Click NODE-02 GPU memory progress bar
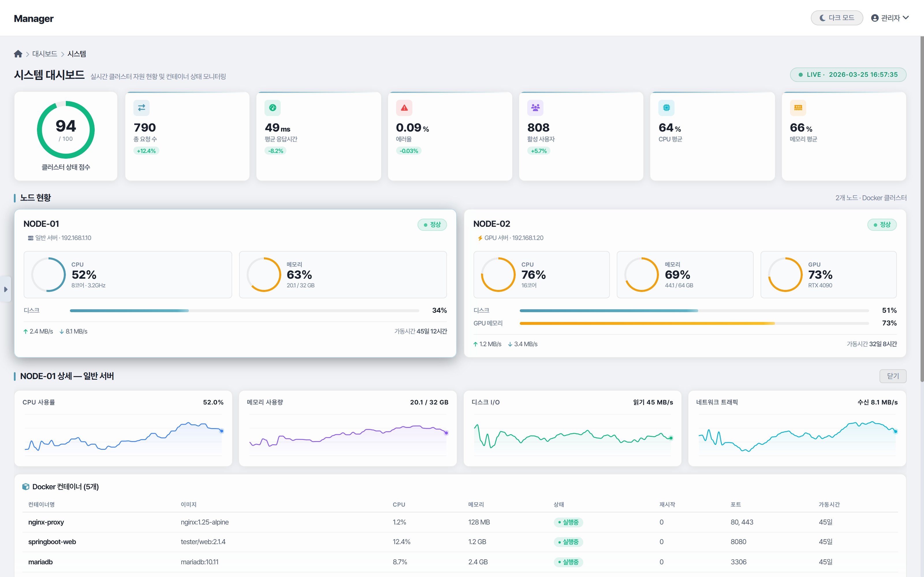Image resolution: width=924 pixels, height=577 pixels. 694,323
